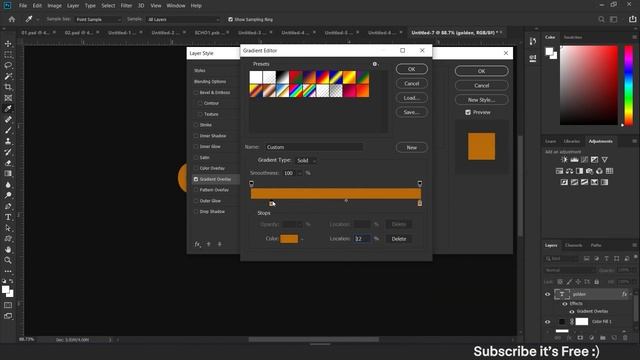
Task: Add a Curves adjustment
Action: (x=584, y=160)
